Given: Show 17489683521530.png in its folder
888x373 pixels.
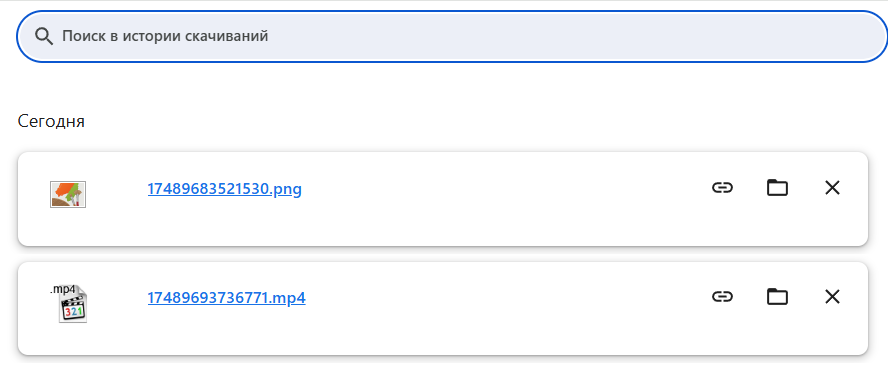Looking at the screenshot, I should click(x=777, y=187).
